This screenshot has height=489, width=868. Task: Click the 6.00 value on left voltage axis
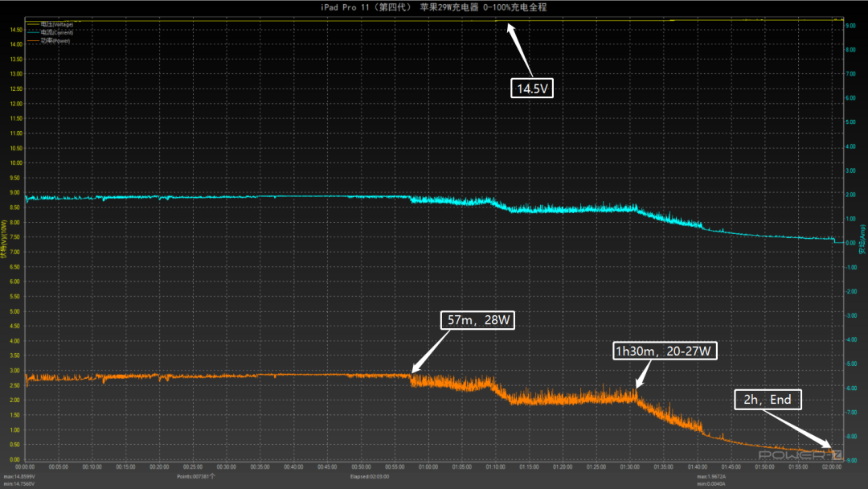tap(15, 281)
